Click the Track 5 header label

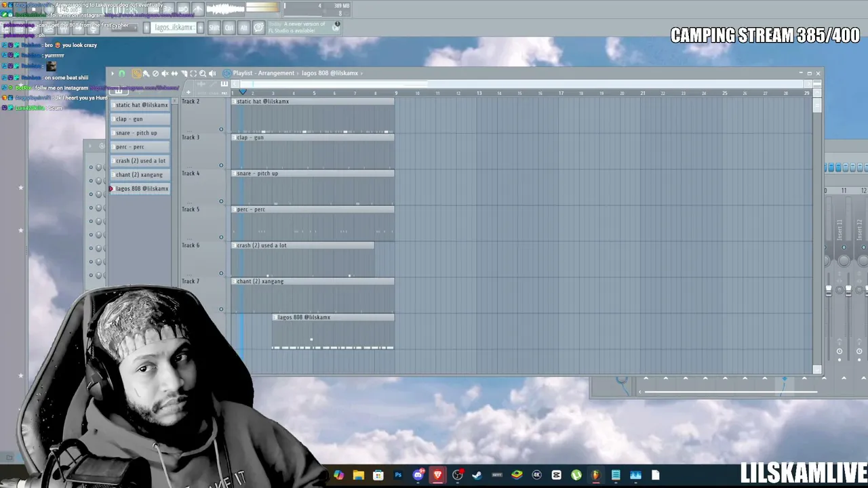(x=191, y=209)
